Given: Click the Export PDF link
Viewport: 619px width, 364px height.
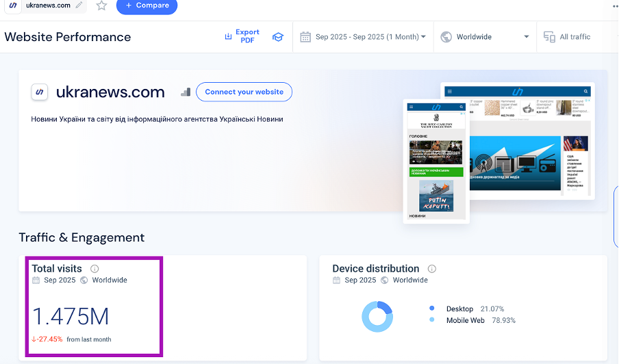Looking at the screenshot, I should (247, 36).
